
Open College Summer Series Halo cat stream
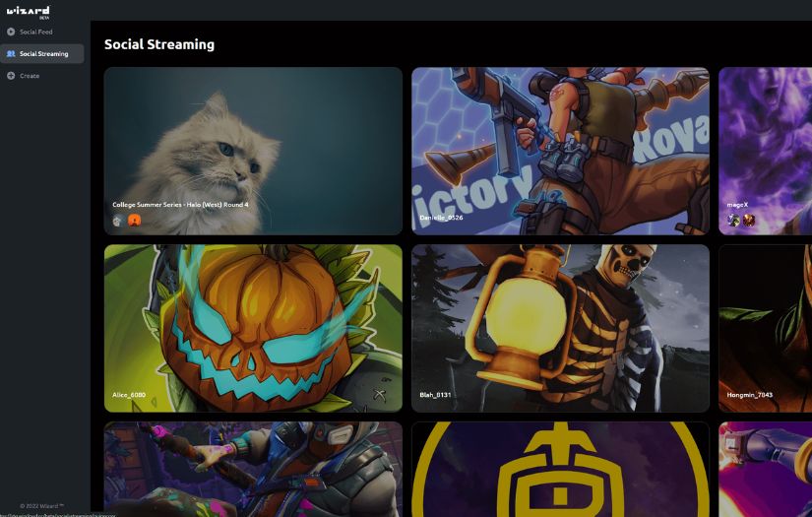(x=253, y=151)
